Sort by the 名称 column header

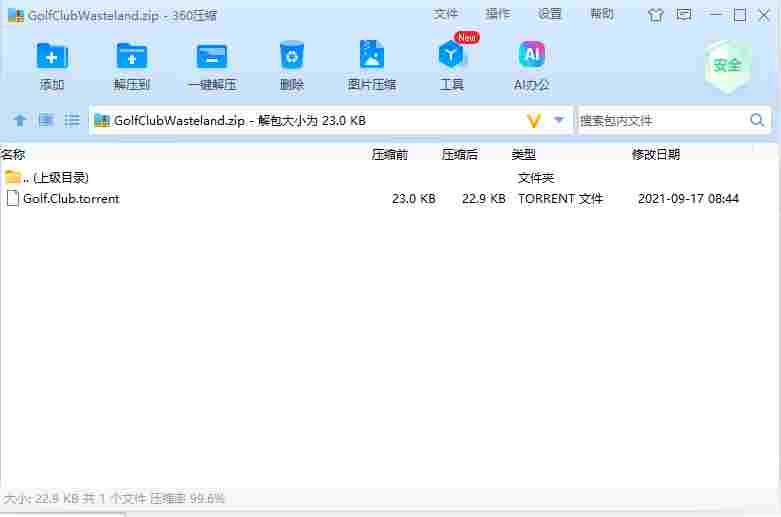13,154
